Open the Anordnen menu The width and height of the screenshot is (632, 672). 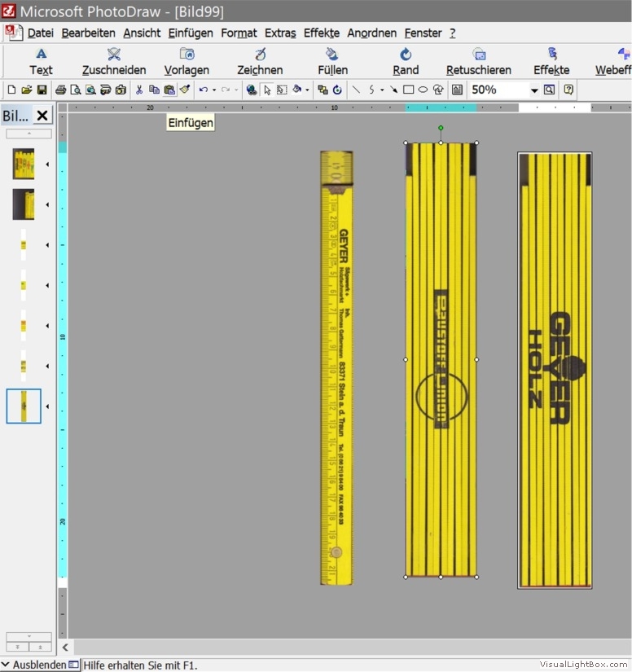tap(372, 33)
